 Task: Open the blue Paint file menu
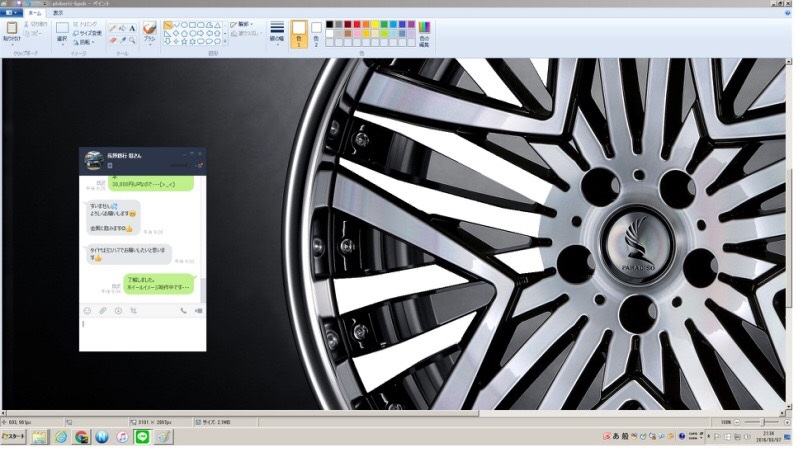pyautogui.click(x=12, y=13)
